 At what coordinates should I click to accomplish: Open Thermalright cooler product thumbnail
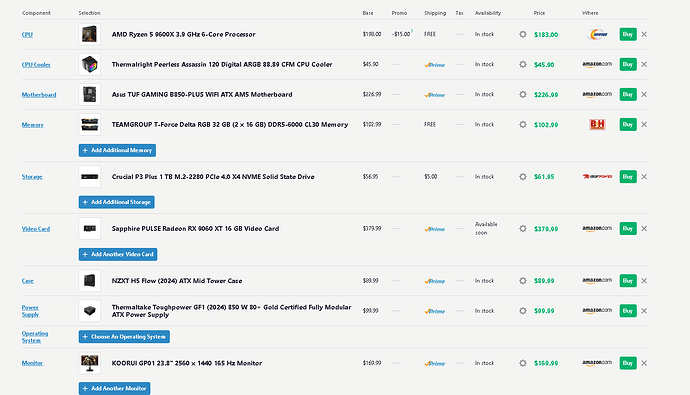point(90,64)
